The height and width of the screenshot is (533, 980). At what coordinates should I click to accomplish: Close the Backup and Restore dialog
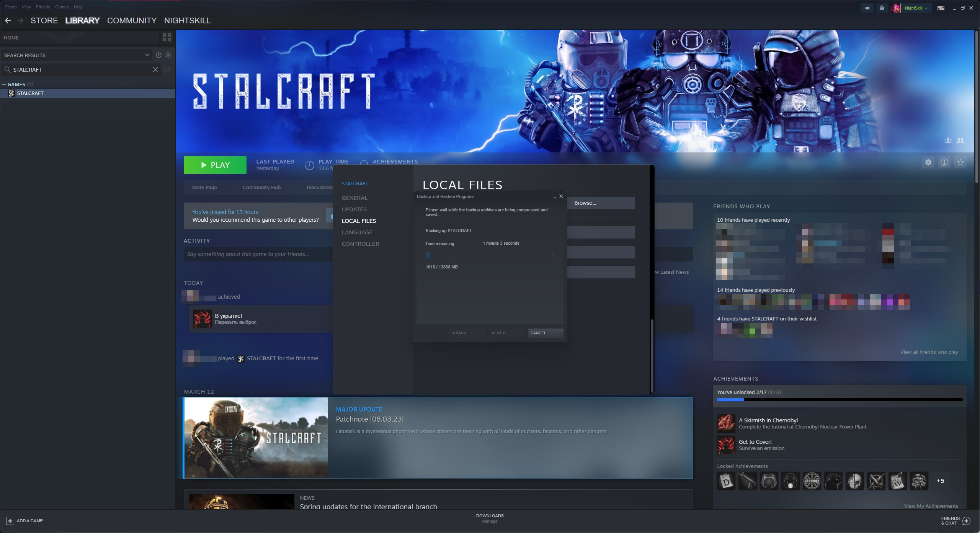[x=561, y=196]
